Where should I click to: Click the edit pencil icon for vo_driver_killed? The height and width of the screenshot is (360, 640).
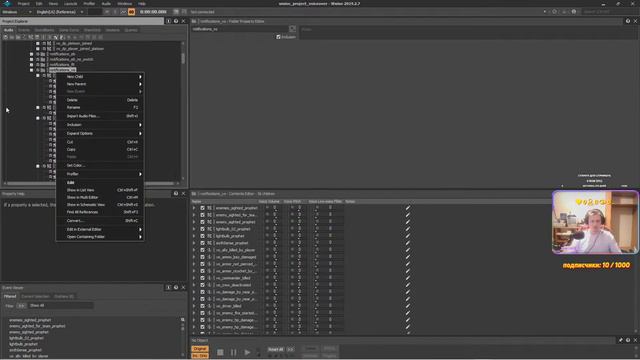pos(407,306)
